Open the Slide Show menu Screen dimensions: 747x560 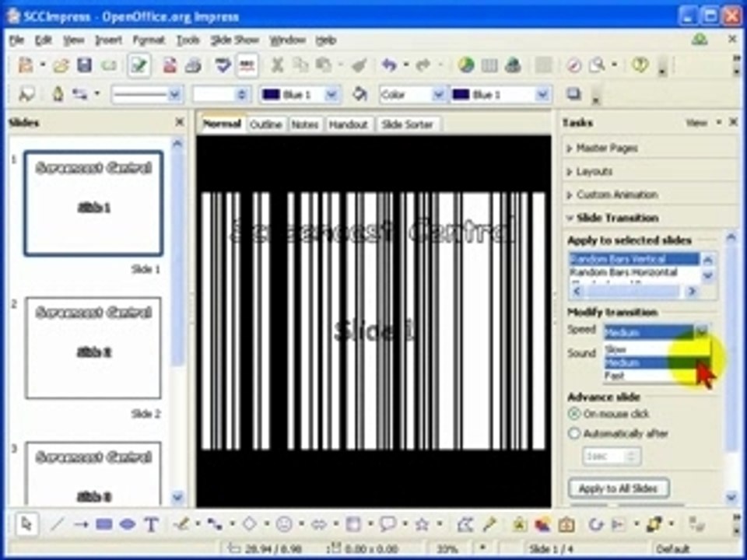click(234, 40)
